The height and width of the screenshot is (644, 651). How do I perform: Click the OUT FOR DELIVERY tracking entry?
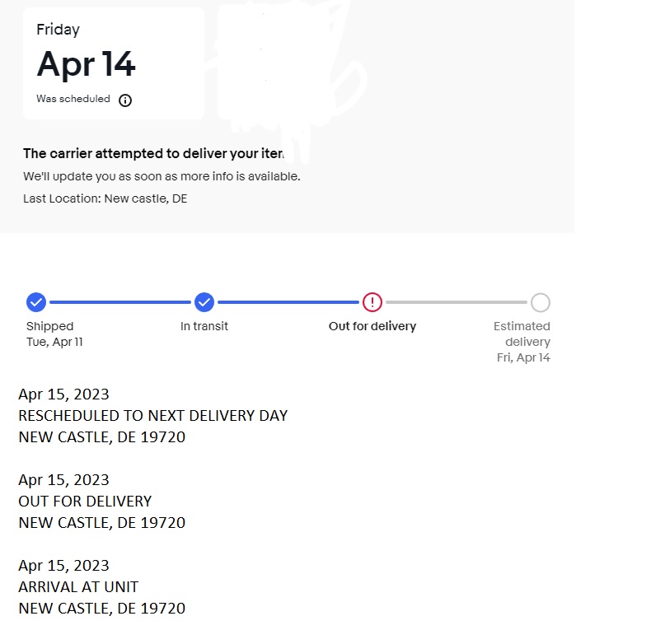(x=101, y=502)
